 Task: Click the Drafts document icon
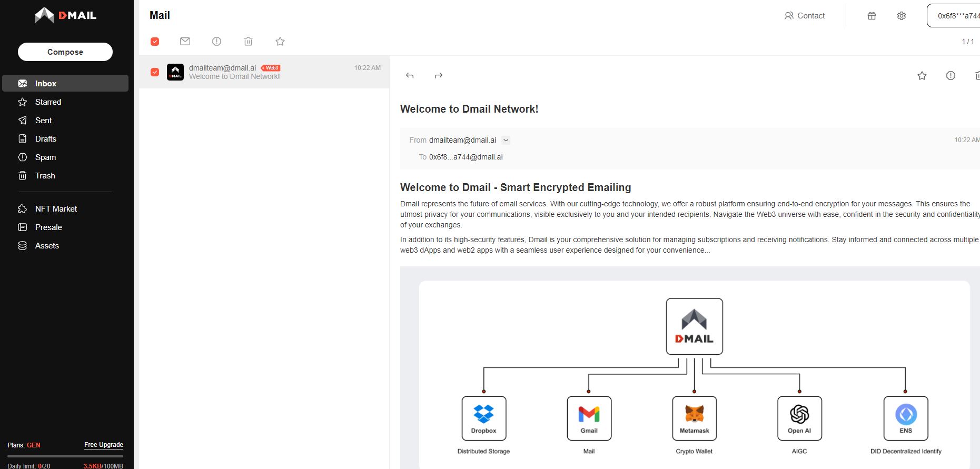[x=22, y=138]
